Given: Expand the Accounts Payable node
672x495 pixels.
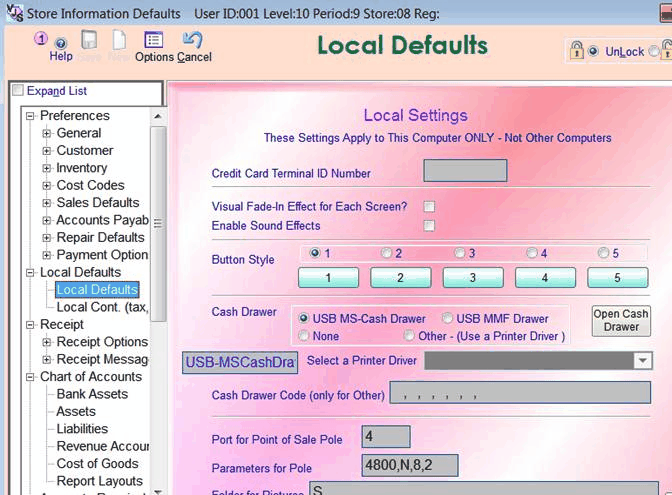Looking at the screenshot, I should pyautogui.click(x=46, y=220).
